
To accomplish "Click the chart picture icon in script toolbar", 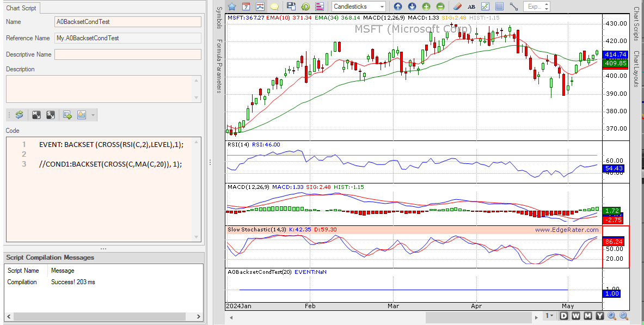I will coord(82,115).
